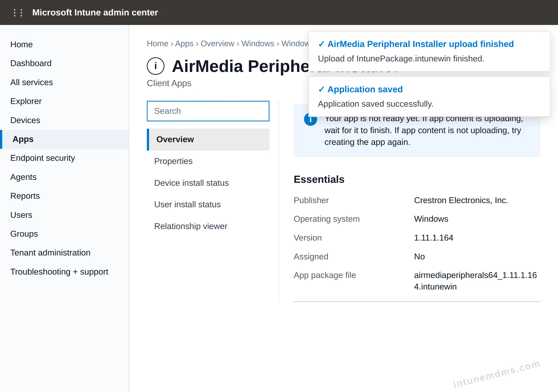
Task: Click the 'Application saved' notification title
Action: click(365, 89)
